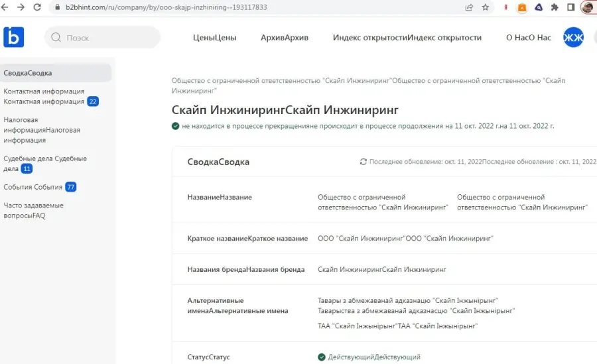This screenshot has width=597, height=364.
Task: Open the share page icon in address bar
Action: tap(469, 7)
